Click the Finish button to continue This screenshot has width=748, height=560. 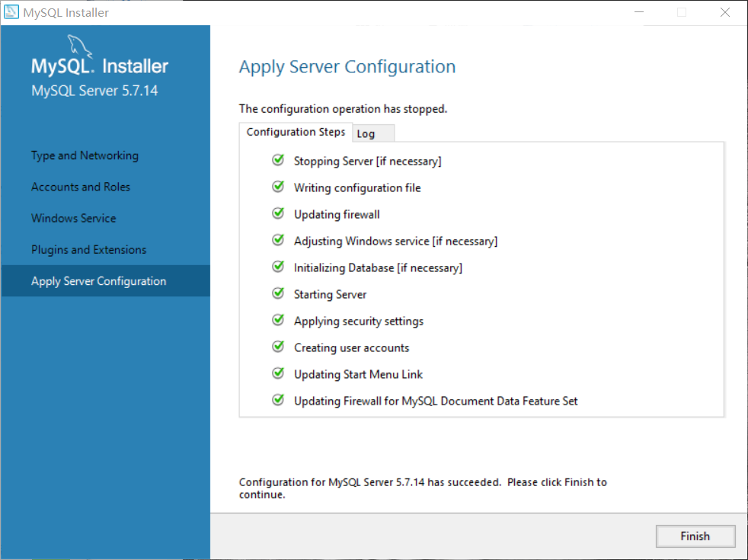point(695,536)
